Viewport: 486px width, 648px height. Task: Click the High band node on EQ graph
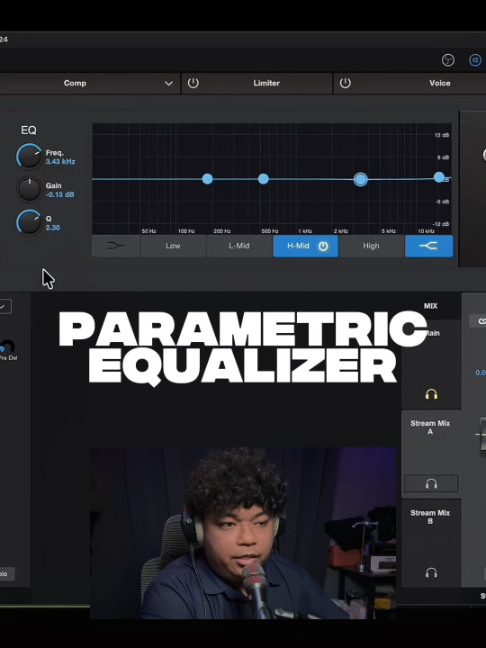(439, 177)
